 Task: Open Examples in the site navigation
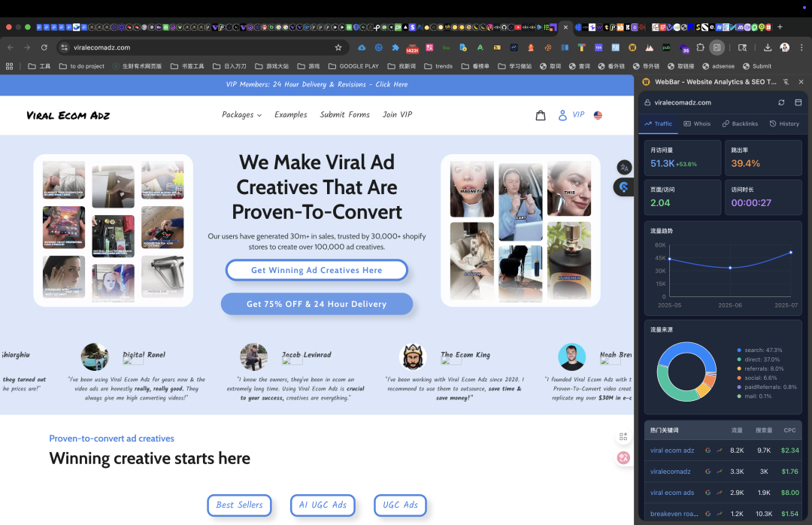click(x=290, y=114)
